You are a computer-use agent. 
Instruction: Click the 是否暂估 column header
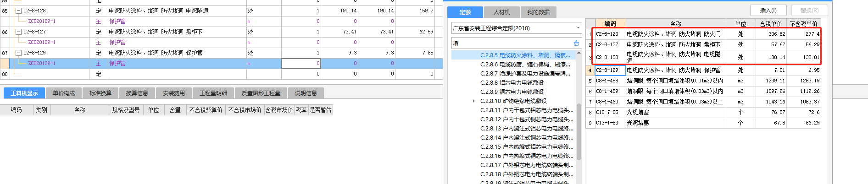pos(320,110)
